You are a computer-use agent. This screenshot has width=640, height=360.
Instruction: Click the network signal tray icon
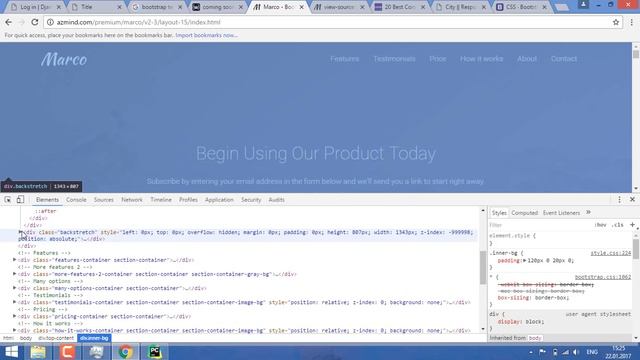(565, 352)
